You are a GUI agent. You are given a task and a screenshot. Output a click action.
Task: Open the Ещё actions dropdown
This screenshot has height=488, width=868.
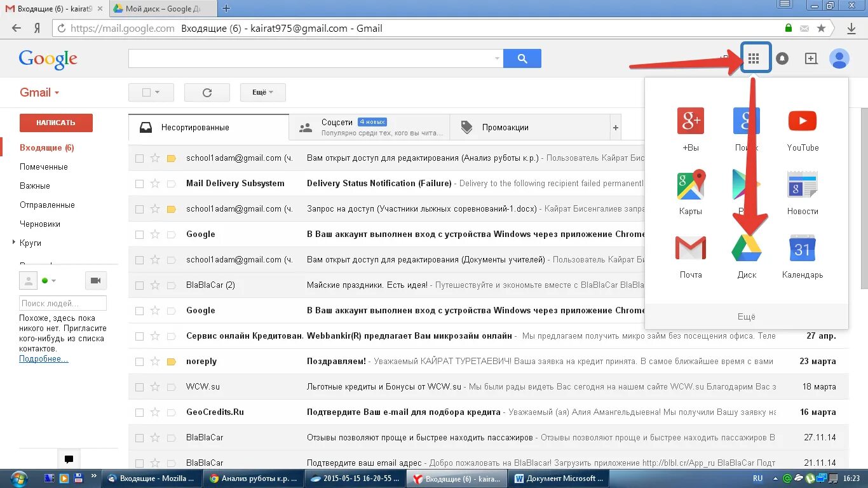[262, 92]
